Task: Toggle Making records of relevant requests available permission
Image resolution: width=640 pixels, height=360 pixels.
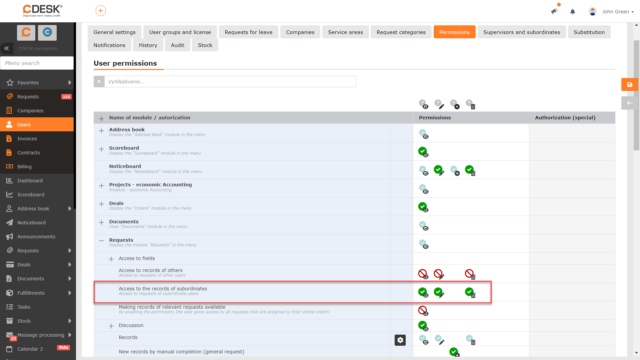Action: 423,311
